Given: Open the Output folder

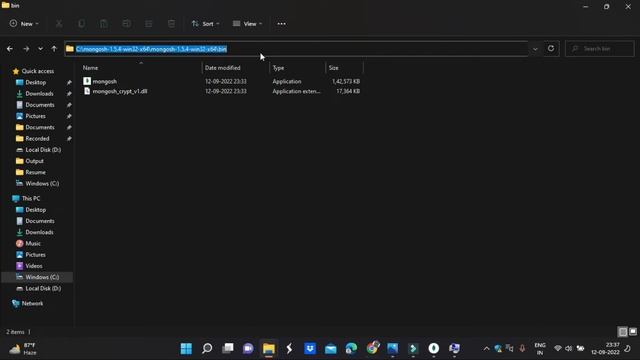Looking at the screenshot, I should 34,161.
